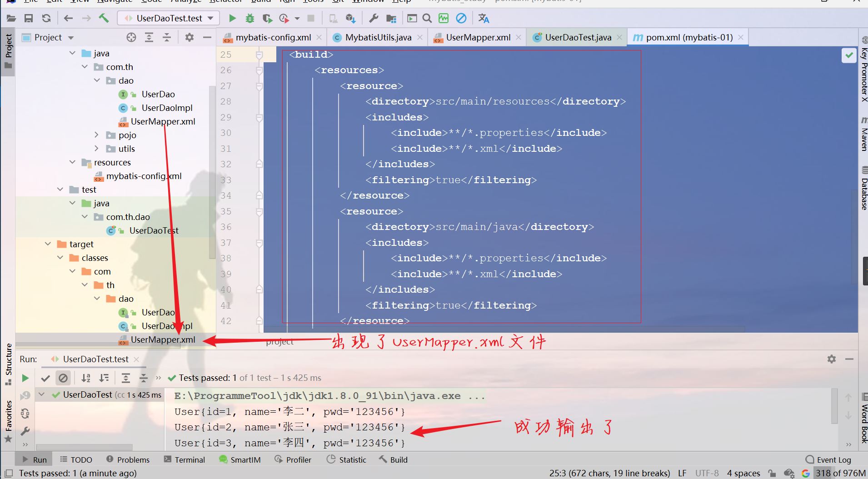Viewport: 868px width, 479px height.
Task: Expand the utils package node
Action: coord(96,149)
